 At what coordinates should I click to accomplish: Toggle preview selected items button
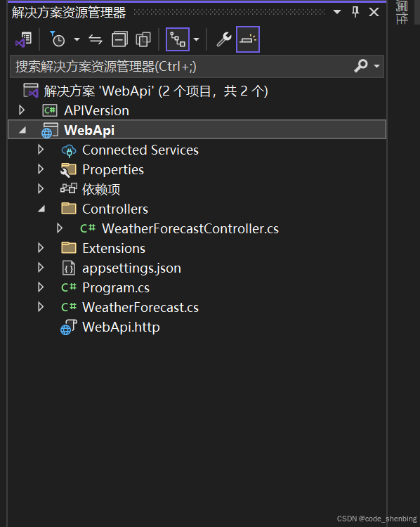point(248,39)
